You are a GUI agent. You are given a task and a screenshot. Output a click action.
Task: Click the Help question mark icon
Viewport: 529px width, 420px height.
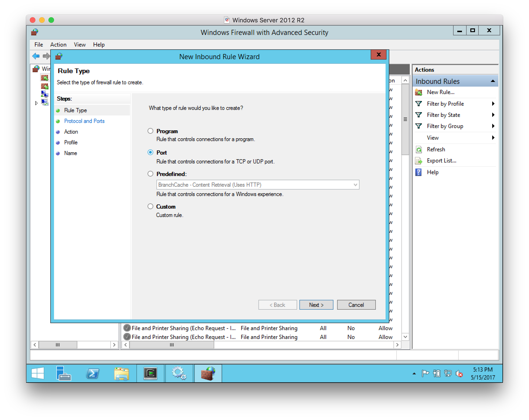[419, 172]
